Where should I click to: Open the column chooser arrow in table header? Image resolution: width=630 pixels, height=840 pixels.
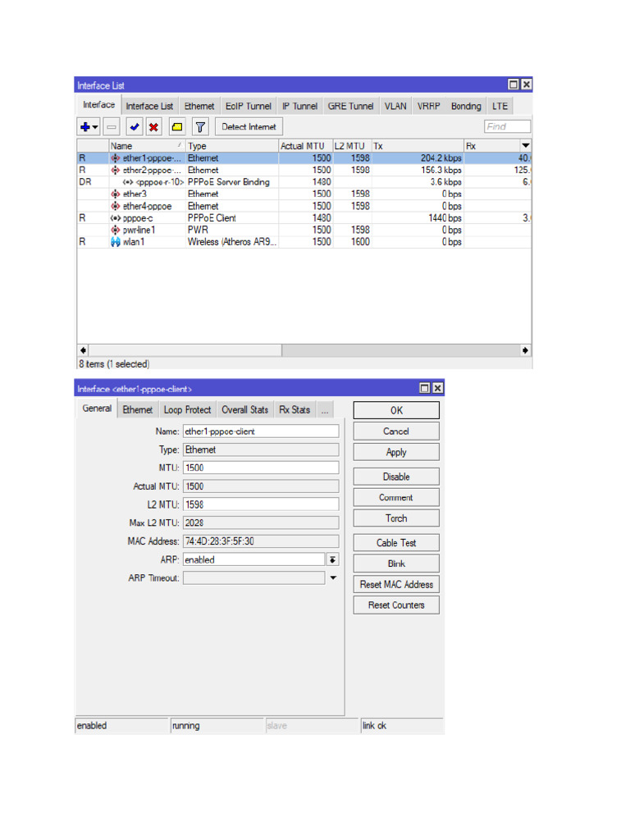pos(525,146)
